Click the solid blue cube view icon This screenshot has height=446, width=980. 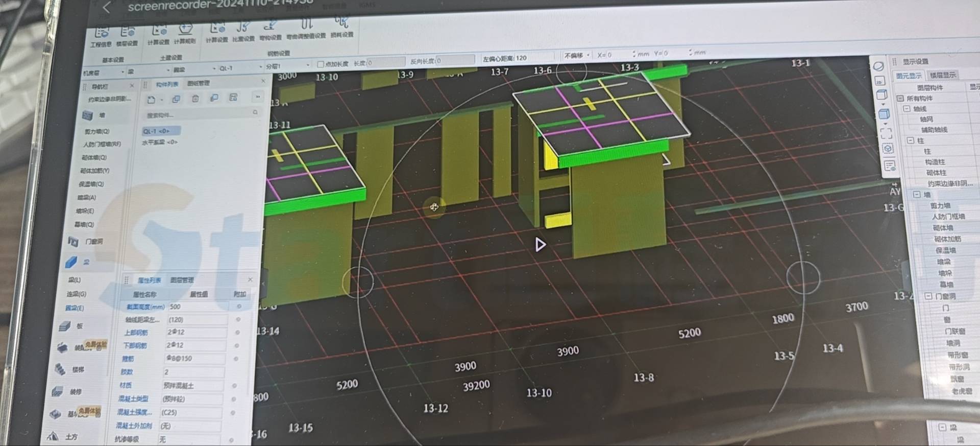pos(884,113)
